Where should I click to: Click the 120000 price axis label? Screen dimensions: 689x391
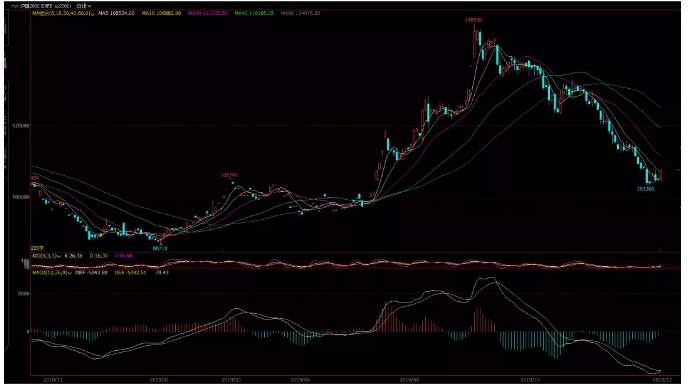pyautogui.click(x=22, y=126)
